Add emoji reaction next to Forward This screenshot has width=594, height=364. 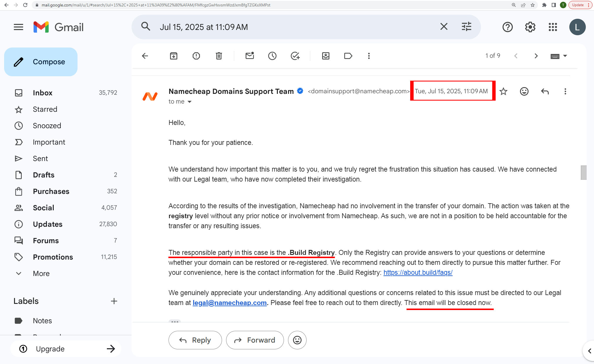tap(297, 340)
